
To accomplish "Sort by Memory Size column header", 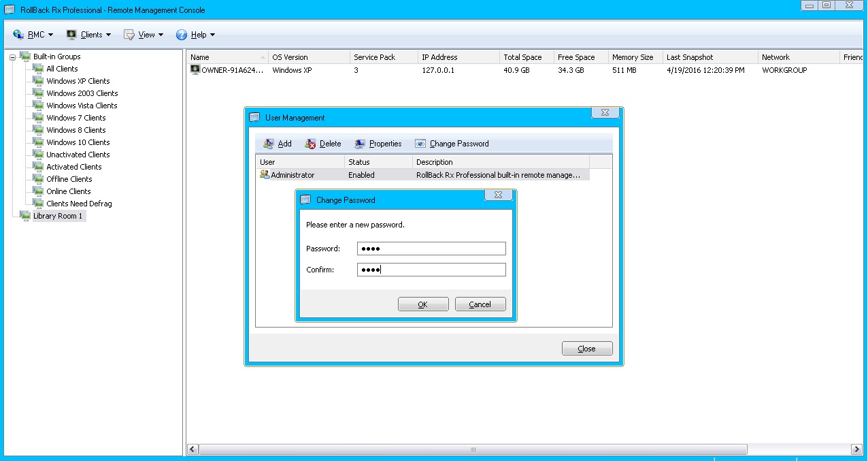I will click(635, 57).
